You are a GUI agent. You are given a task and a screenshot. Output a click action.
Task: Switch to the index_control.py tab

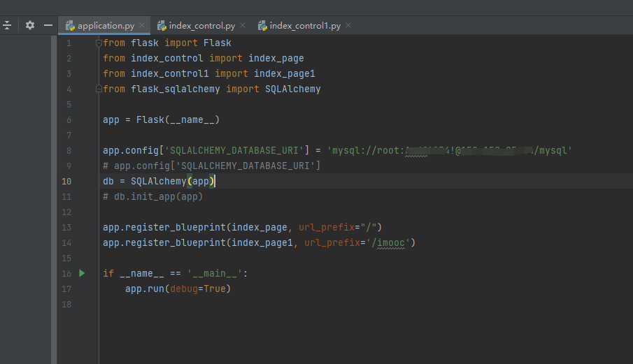point(201,25)
